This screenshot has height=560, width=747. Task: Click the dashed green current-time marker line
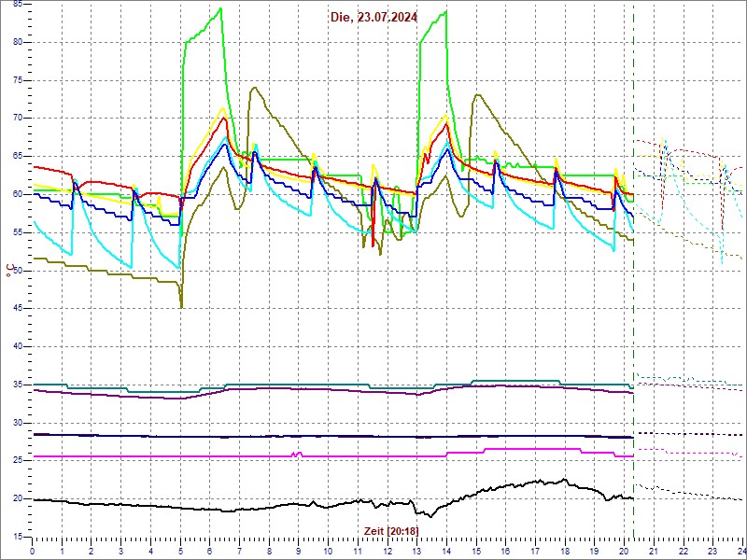click(x=633, y=271)
